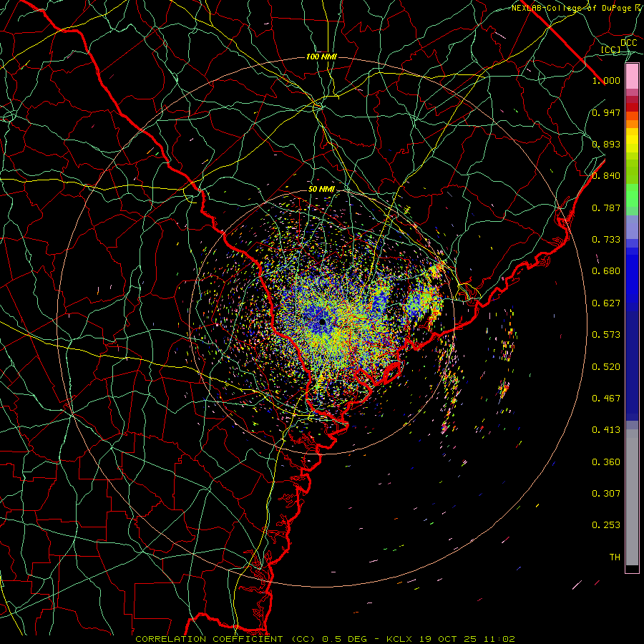The image size is (644, 644).
Task: Select the red color bar segment
Action: pos(632,107)
